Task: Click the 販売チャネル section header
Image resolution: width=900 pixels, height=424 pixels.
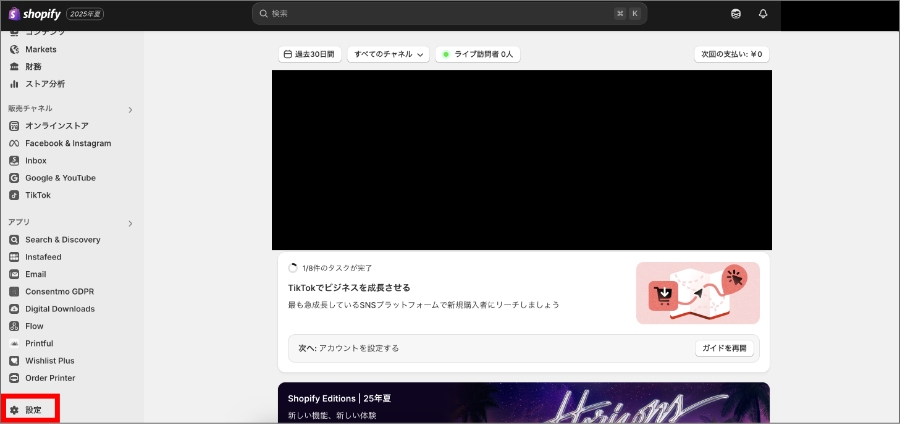Action: (x=30, y=108)
